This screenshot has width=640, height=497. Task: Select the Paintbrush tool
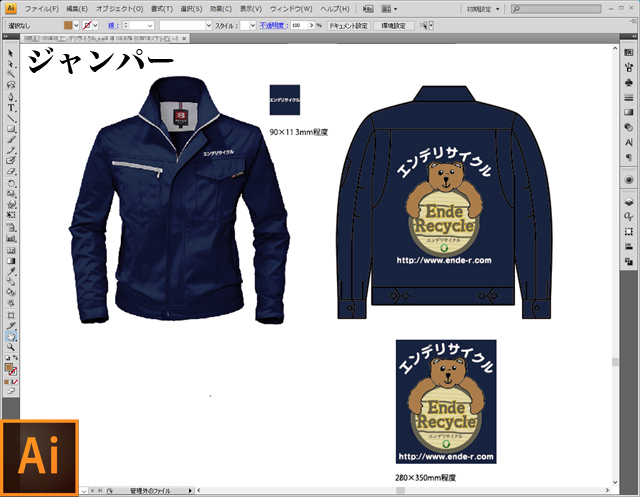11,140
